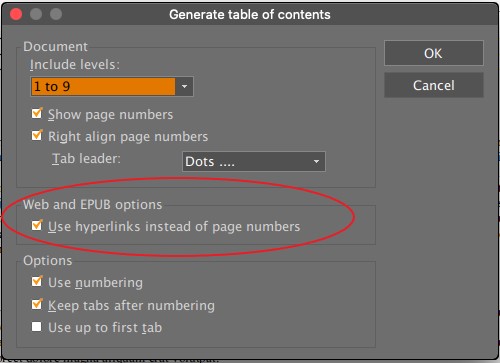This screenshot has width=500, height=363.
Task: Dismiss the dialog with Cancel
Action: click(x=434, y=86)
